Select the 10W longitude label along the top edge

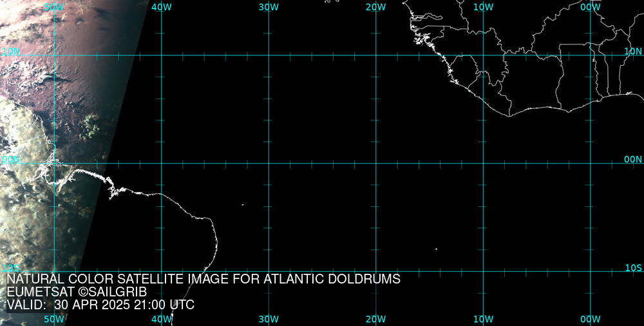click(x=483, y=7)
